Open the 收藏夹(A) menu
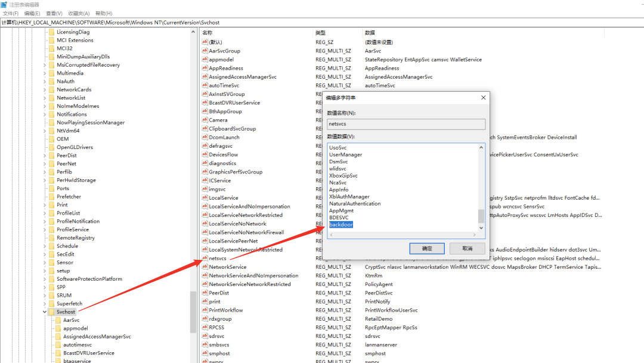Viewport: 644px width, 363px height. tap(79, 13)
